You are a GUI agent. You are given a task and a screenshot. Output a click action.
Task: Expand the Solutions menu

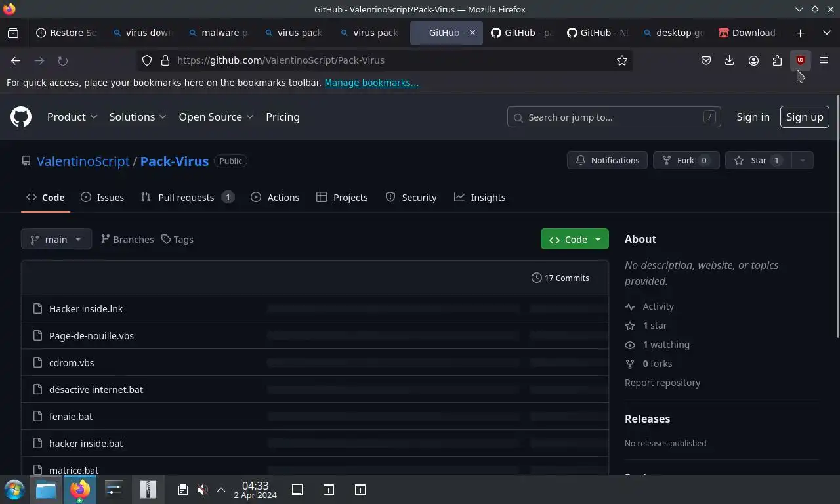pyautogui.click(x=138, y=117)
